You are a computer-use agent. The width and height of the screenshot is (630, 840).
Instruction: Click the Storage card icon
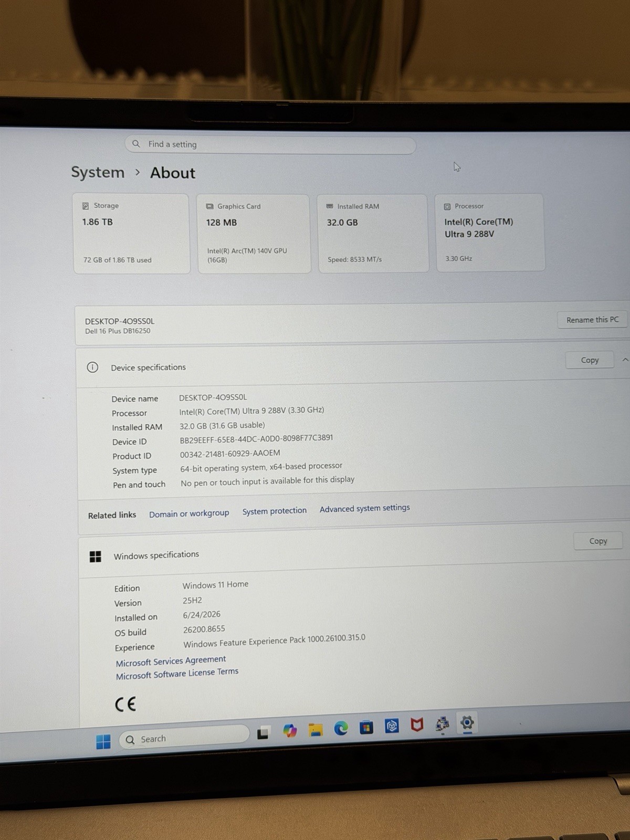(86, 206)
